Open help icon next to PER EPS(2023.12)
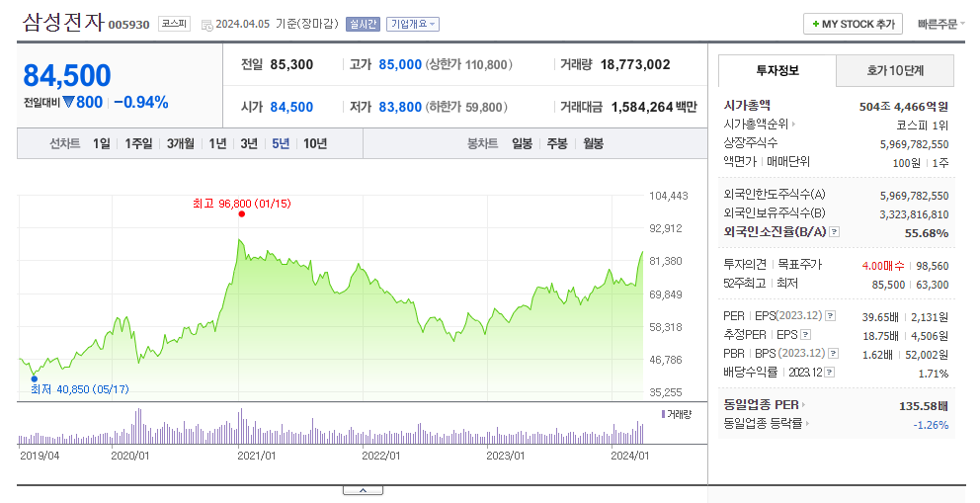 coord(830,315)
